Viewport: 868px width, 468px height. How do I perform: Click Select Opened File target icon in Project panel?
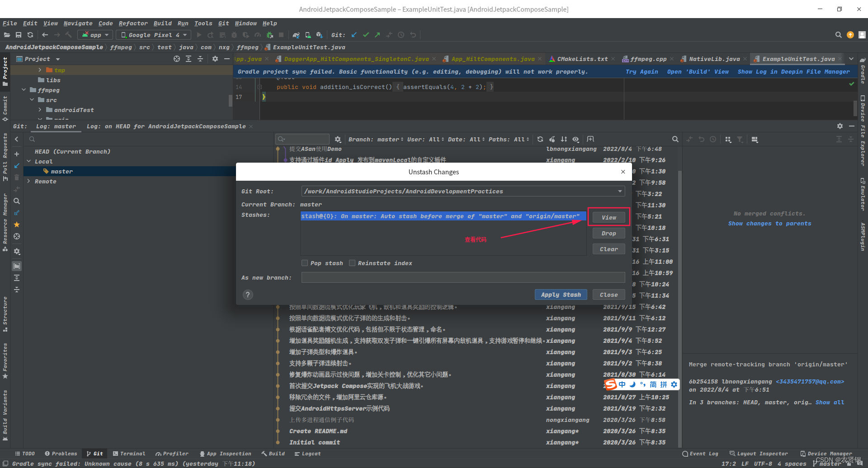tap(177, 59)
